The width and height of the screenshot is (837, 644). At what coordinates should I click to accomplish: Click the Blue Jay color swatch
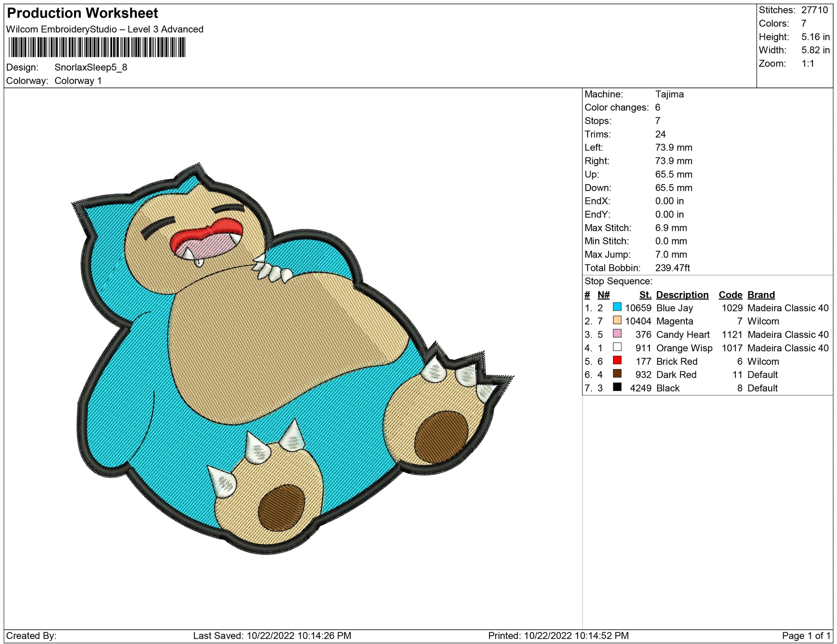click(617, 307)
